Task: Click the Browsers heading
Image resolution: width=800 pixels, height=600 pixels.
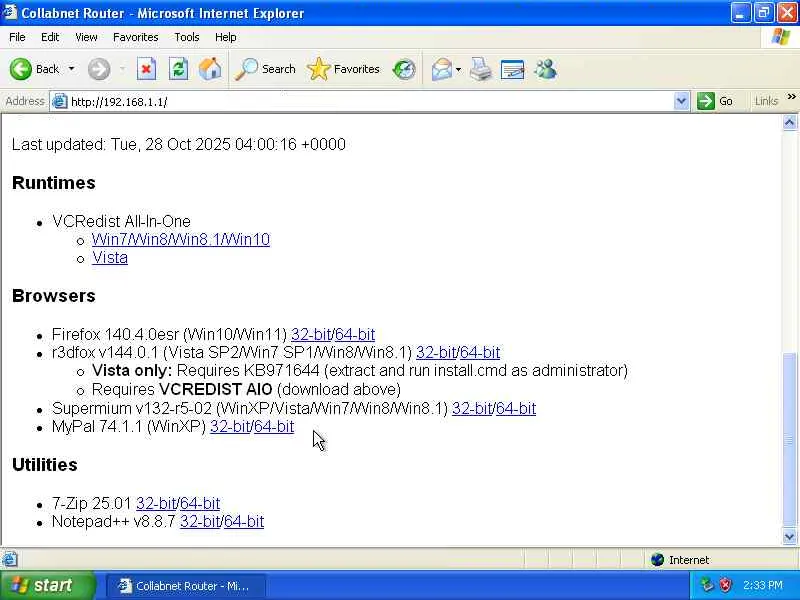Action: 54,296
